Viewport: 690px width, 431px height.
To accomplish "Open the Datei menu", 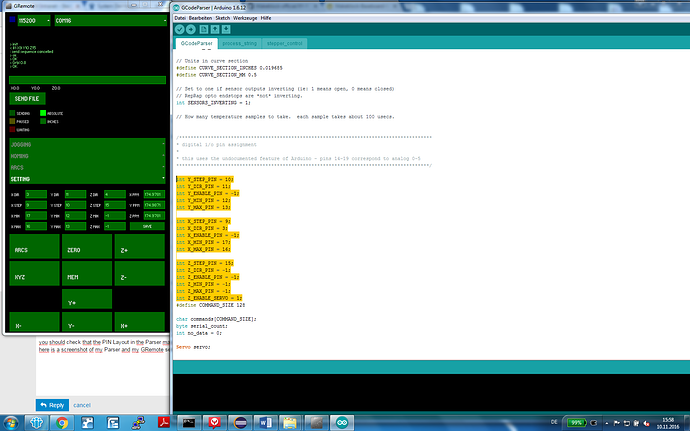I will click(180, 18).
